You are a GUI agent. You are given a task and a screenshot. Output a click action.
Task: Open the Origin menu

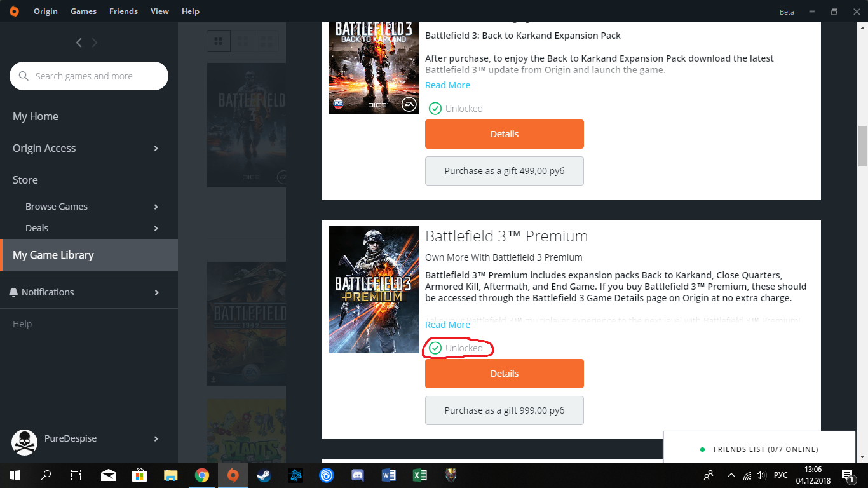(x=45, y=11)
